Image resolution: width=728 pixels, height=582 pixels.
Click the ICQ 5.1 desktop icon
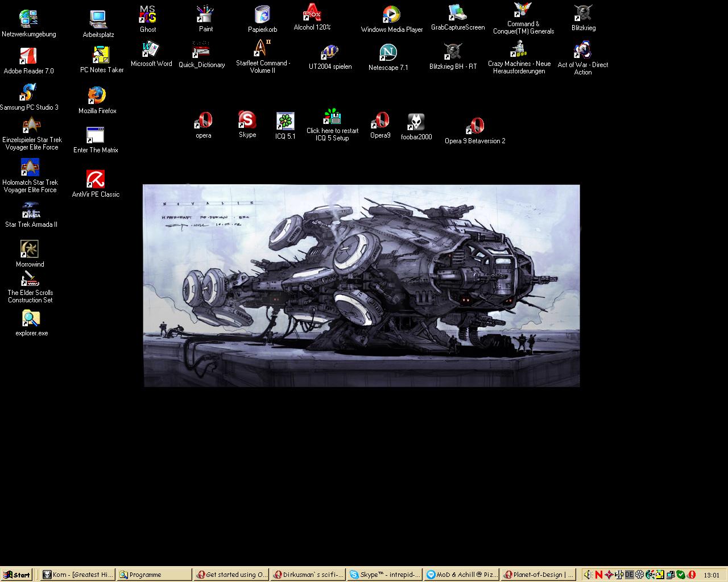click(285, 122)
